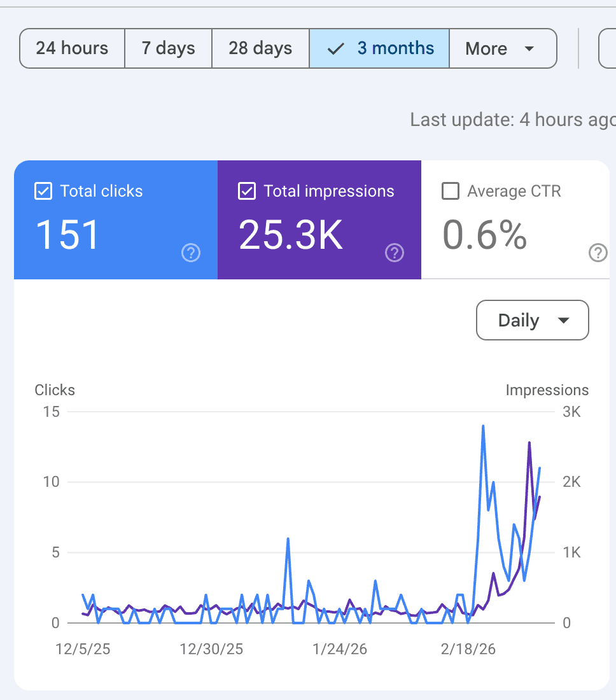The width and height of the screenshot is (616, 700).
Task: Click the highlighted 3 months button
Action: 379,48
